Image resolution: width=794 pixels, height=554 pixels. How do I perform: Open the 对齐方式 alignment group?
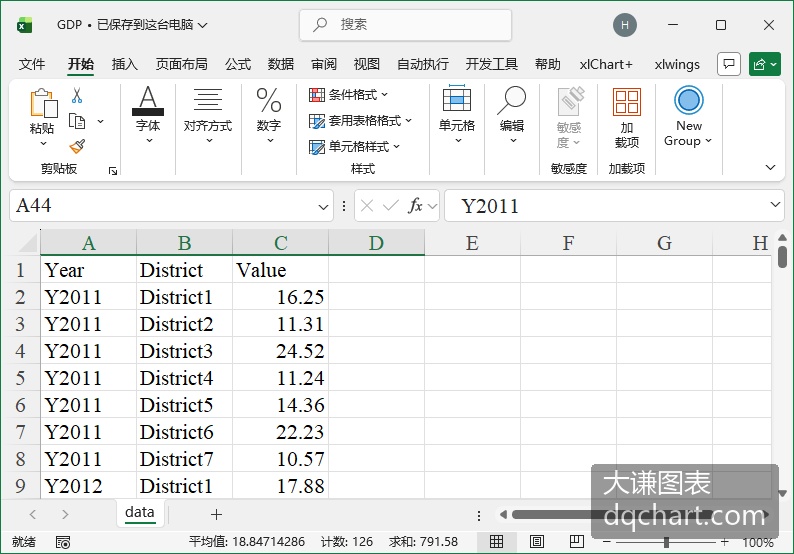pos(208,114)
